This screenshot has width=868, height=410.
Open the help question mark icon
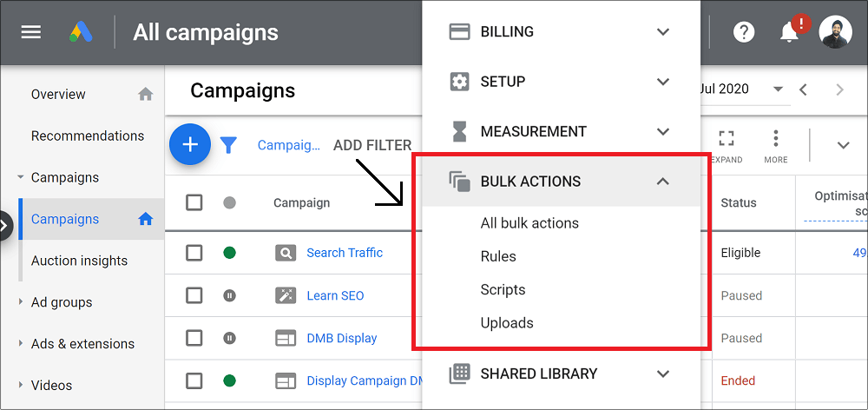[x=744, y=32]
